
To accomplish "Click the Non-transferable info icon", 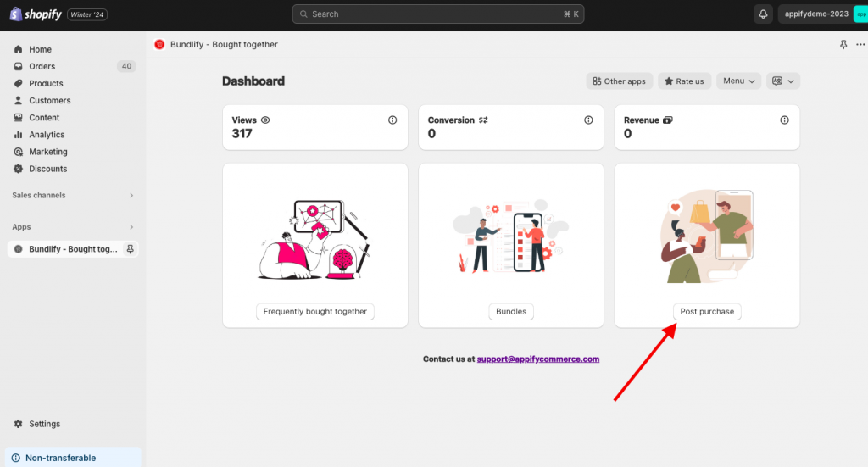I will 16,459.
